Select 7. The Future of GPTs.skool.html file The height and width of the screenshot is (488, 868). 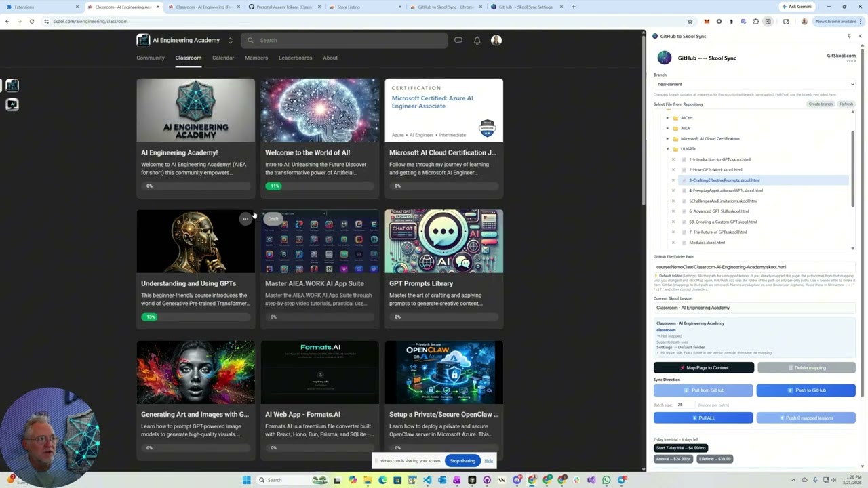point(717,232)
